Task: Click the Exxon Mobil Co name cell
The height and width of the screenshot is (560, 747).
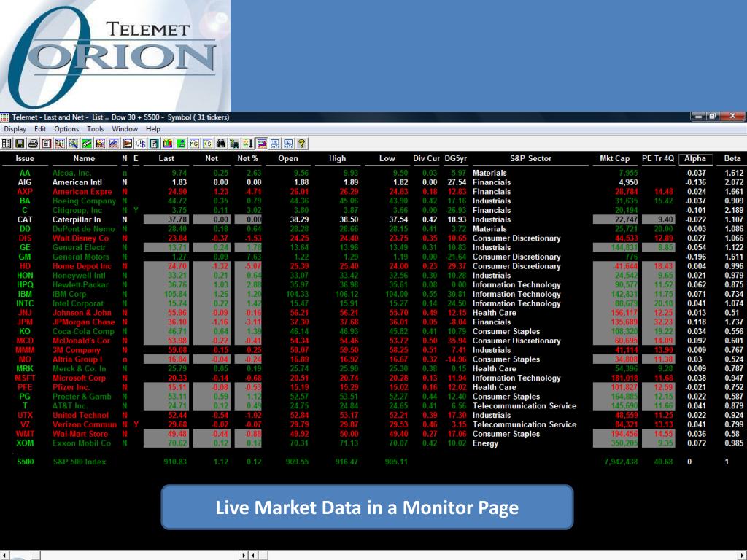Action: pos(82,443)
